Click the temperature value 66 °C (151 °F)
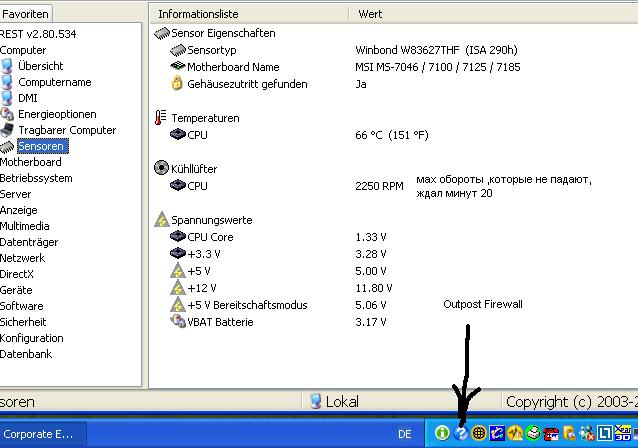The image size is (638, 448). pos(392,135)
